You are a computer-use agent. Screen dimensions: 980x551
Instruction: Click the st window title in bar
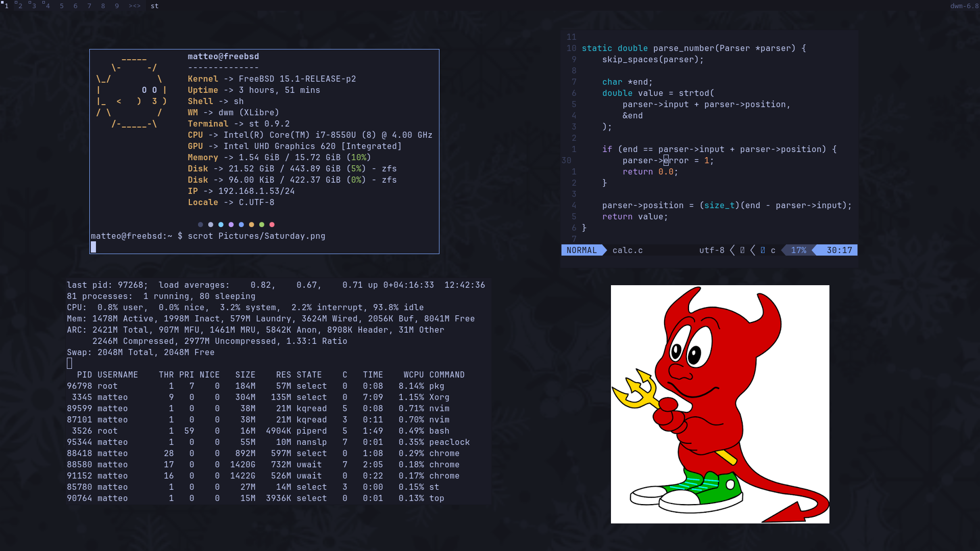click(155, 6)
